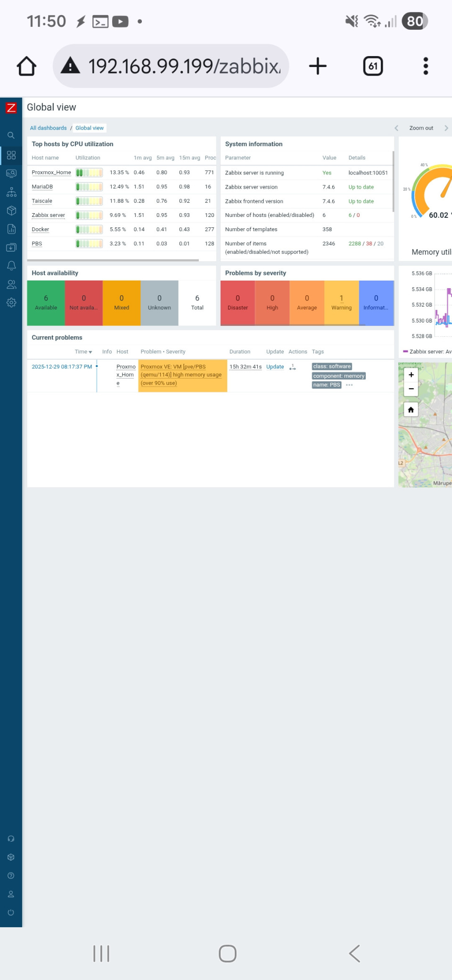This screenshot has width=452, height=980.
Task: Click the Sign out power icon
Action: 11,913
